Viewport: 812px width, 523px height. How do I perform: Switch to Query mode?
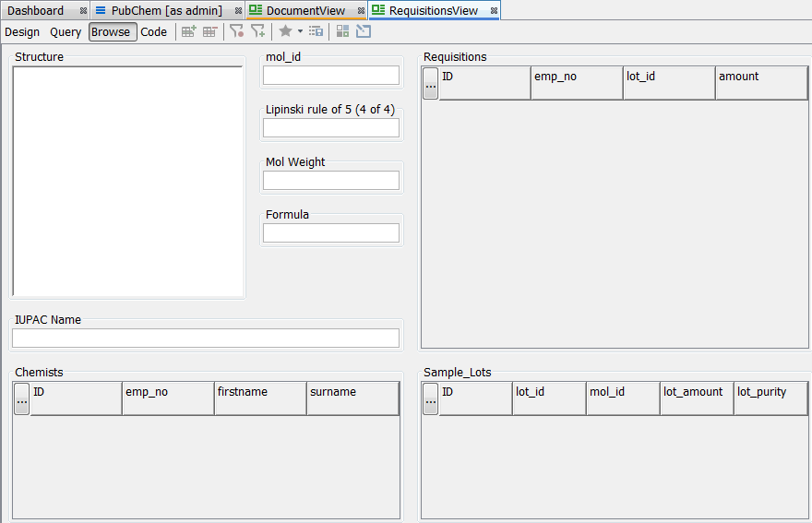coord(66,31)
